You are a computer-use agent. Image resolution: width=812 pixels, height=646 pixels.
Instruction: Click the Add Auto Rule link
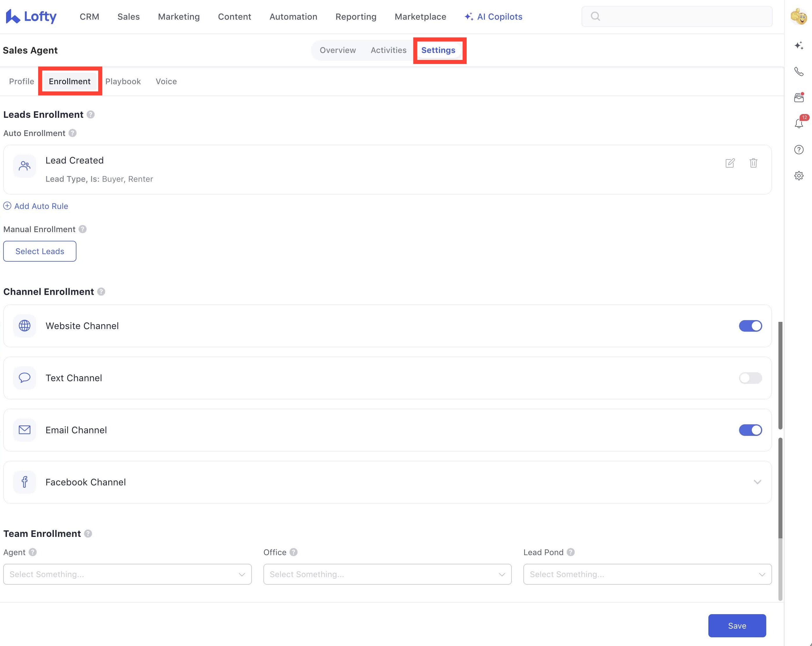click(36, 206)
